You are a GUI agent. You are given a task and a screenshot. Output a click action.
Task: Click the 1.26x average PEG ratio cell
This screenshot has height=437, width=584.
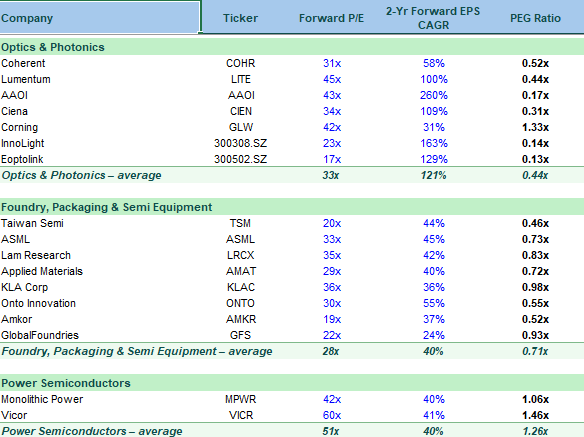[535, 431]
